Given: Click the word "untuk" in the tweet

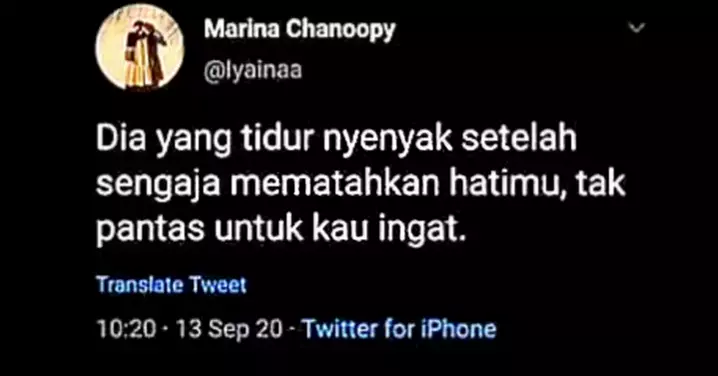Looking at the screenshot, I should pos(259,229).
